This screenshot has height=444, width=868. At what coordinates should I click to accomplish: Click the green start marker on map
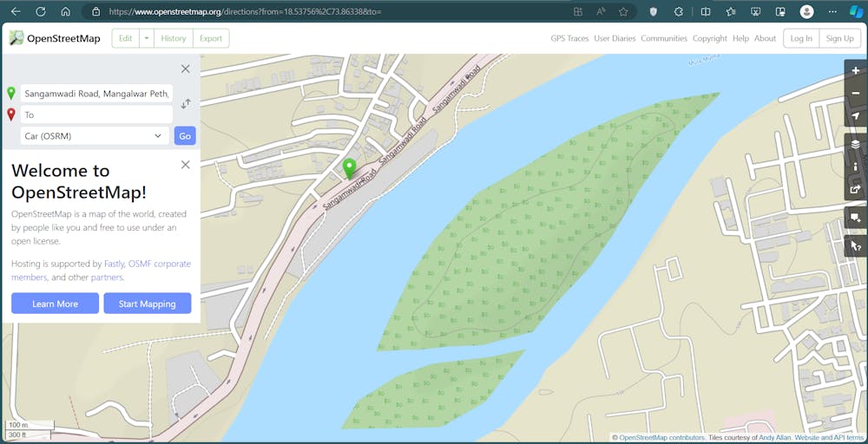[x=349, y=168]
